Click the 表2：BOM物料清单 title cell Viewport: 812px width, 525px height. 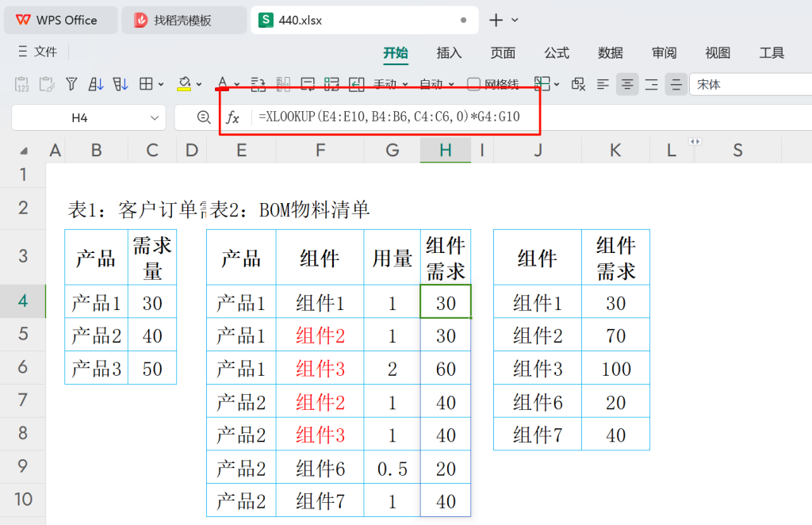tap(289, 209)
